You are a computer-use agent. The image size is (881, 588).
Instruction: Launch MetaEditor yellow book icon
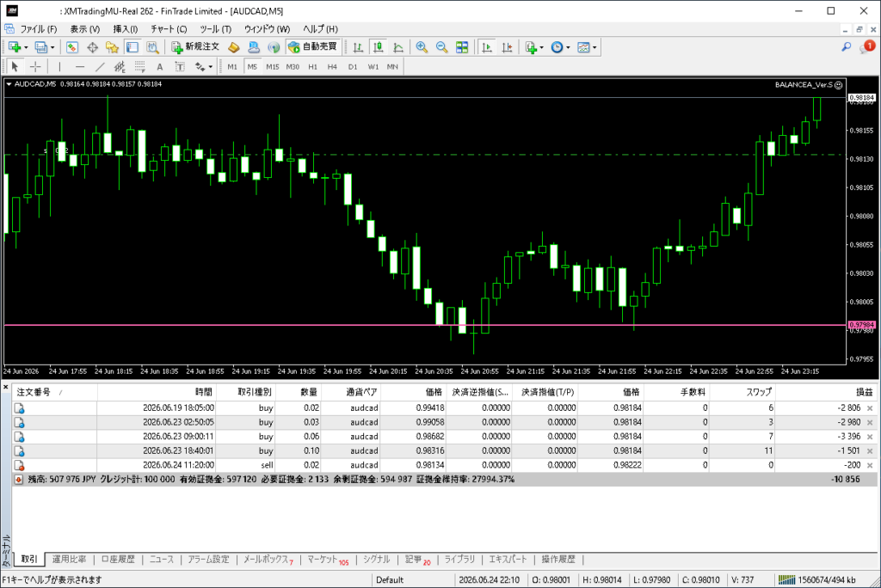pyautogui.click(x=234, y=47)
